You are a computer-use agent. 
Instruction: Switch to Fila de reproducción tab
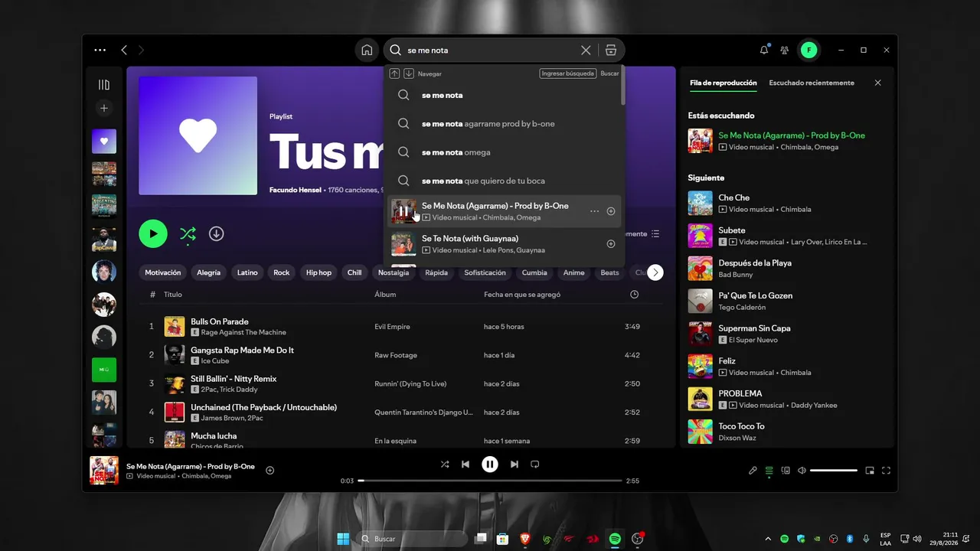(x=724, y=83)
